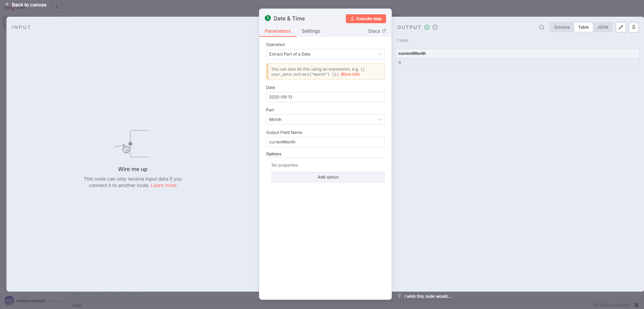Click the Back to canvas arrow
This screenshot has height=309, width=644.
(x=7, y=4)
